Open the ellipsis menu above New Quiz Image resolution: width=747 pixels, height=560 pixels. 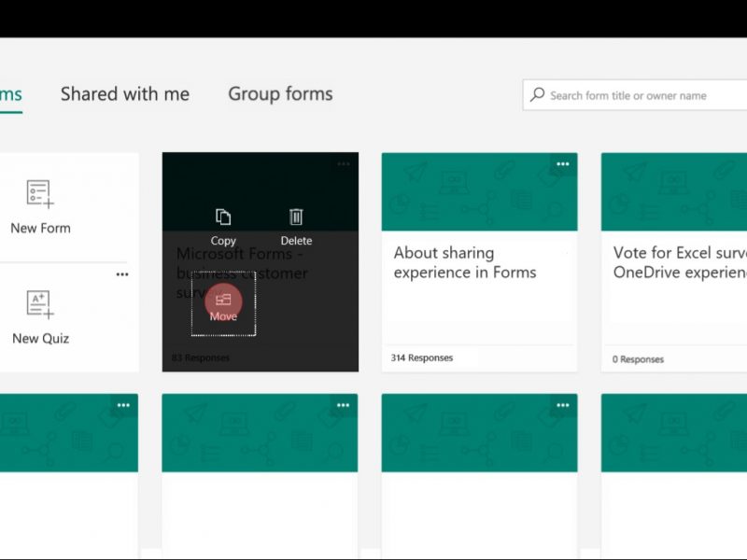[x=122, y=274]
